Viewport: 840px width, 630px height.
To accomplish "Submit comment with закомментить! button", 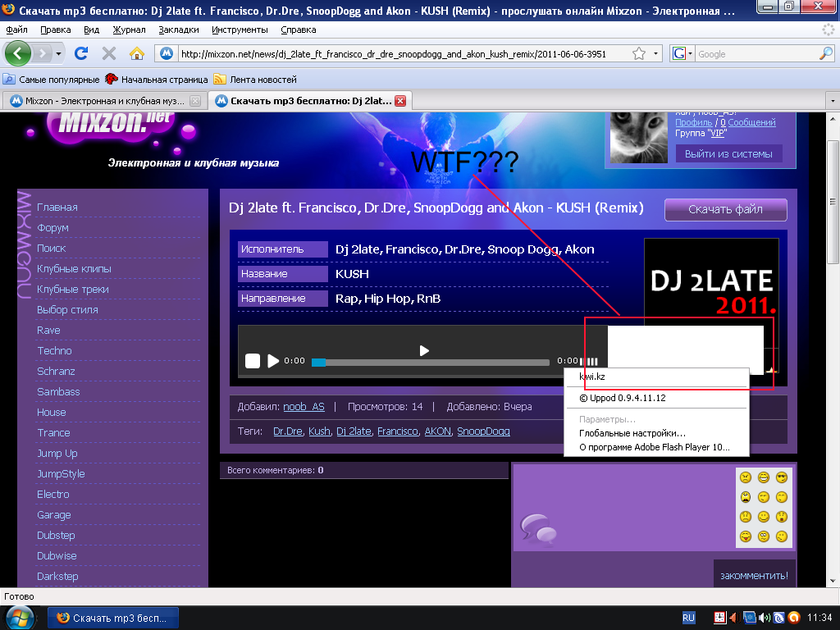I will (754, 575).
